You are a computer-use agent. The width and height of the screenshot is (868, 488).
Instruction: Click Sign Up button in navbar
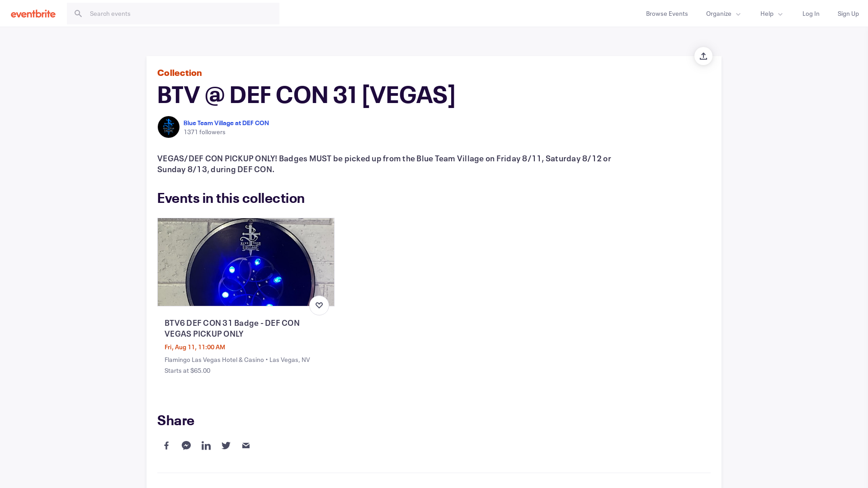click(848, 13)
